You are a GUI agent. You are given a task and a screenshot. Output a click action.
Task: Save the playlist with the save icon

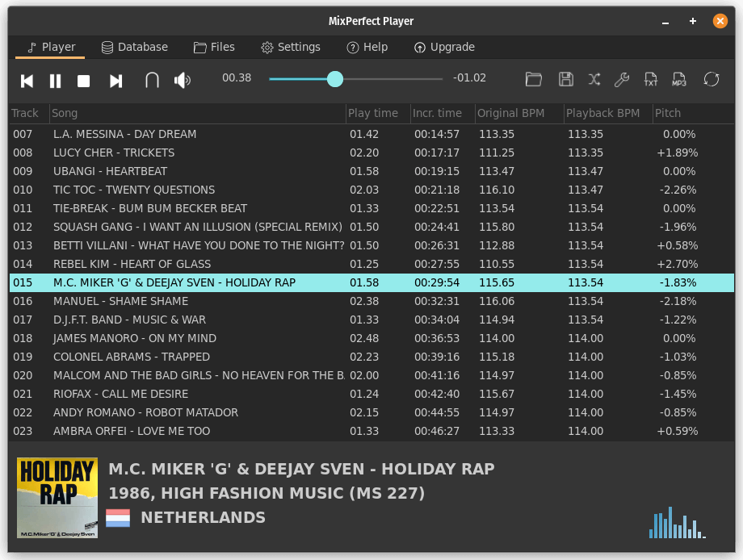tap(565, 79)
